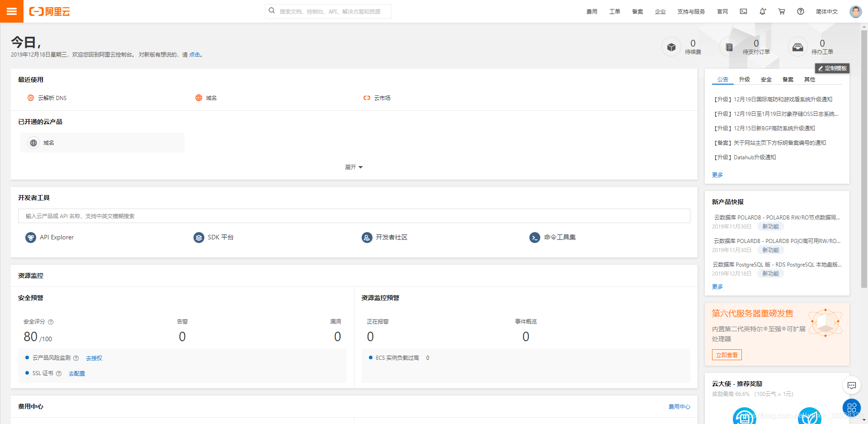Screen dimensions: 868x424
Task: Click help icon next to 云产品风险监测
Action: (76, 358)
